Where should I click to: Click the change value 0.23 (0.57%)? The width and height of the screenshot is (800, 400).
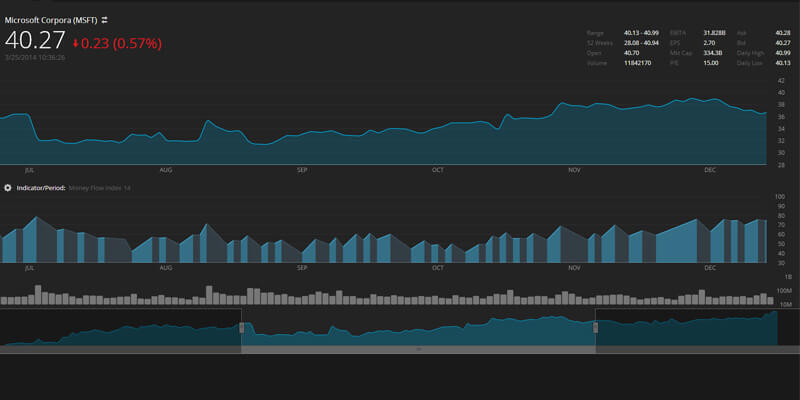point(121,44)
